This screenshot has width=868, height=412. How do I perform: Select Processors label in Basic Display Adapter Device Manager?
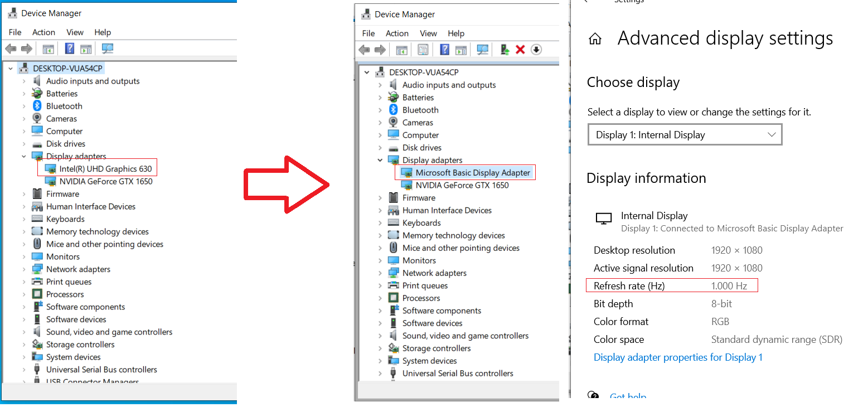click(x=421, y=298)
